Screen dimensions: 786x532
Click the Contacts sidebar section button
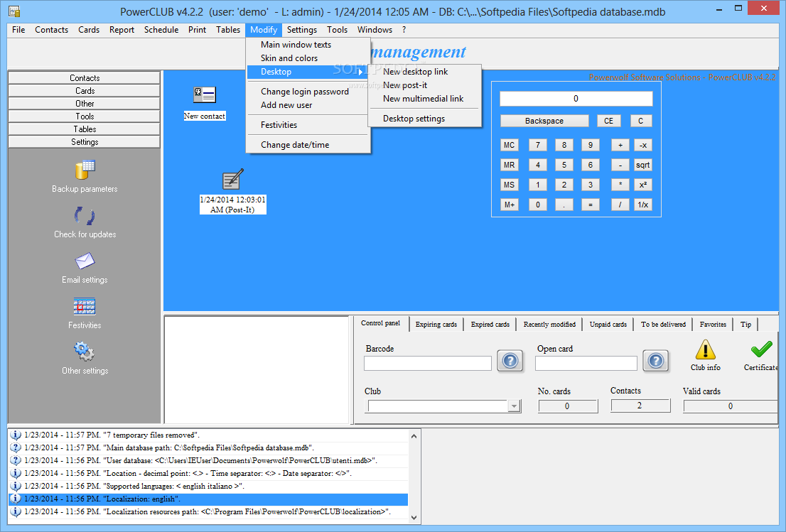point(84,77)
